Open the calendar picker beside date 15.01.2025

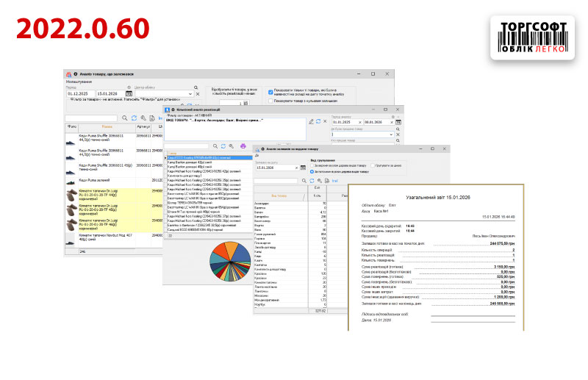coord(129,94)
